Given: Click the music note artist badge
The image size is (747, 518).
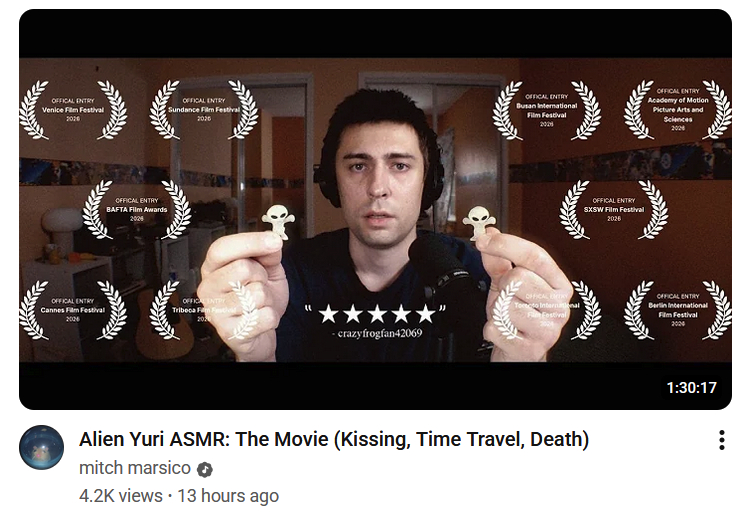Looking at the screenshot, I should 205,469.
